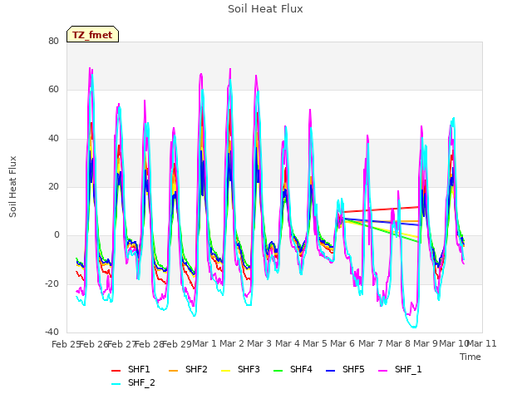Click the -40 y-axis tick label
Image resolution: width=532 pixels, height=399 pixels.
52,332
